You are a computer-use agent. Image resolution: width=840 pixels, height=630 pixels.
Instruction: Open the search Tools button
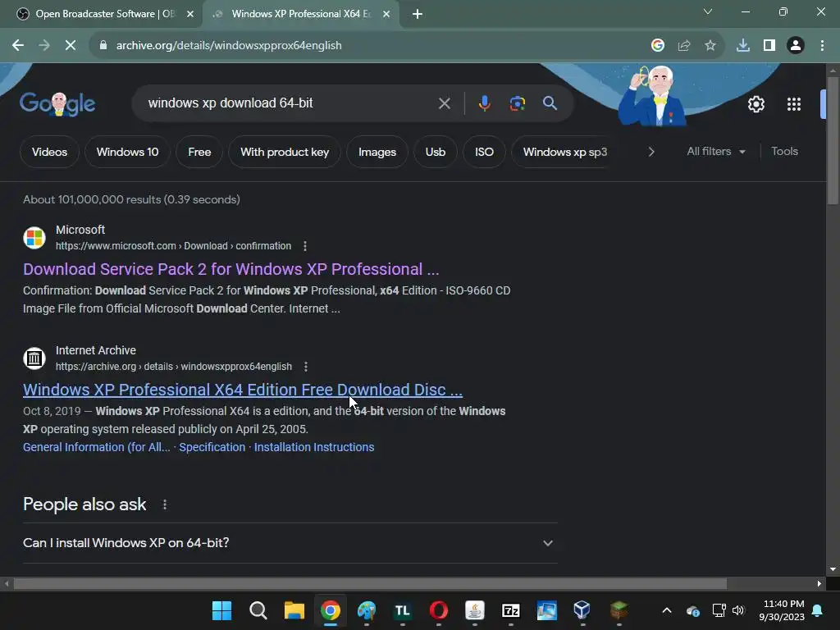pyautogui.click(x=784, y=152)
